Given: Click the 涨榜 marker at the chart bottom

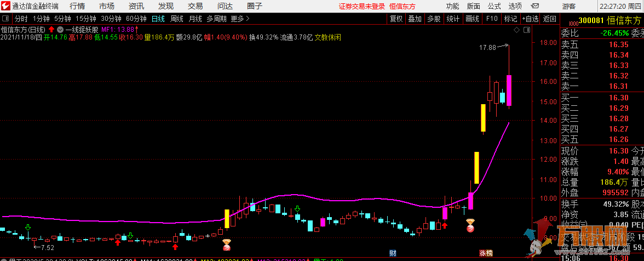Looking at the screenshot, I should (x=486, y=253).
